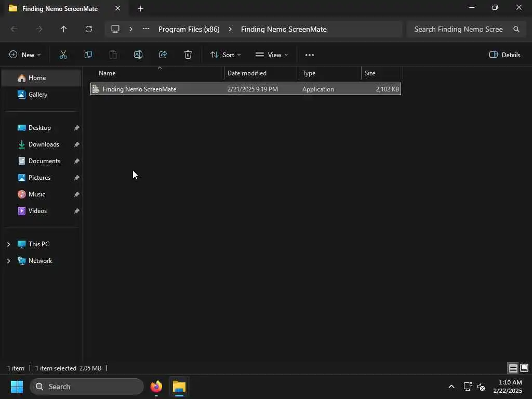
Task: Unpin Desktop from Quick access
Action: tap(77, 128)
